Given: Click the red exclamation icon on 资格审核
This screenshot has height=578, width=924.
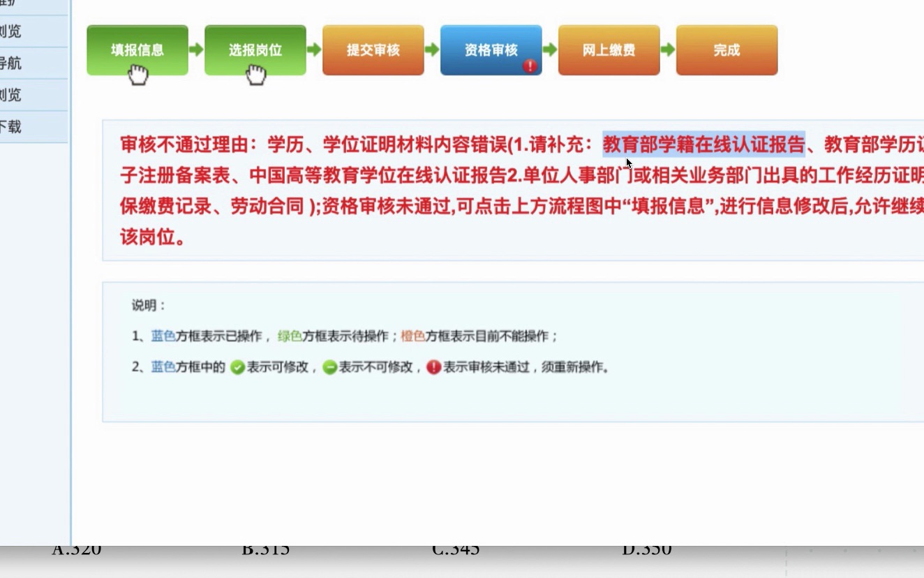Looking at the screenshot, I should [x=530, y=66].
